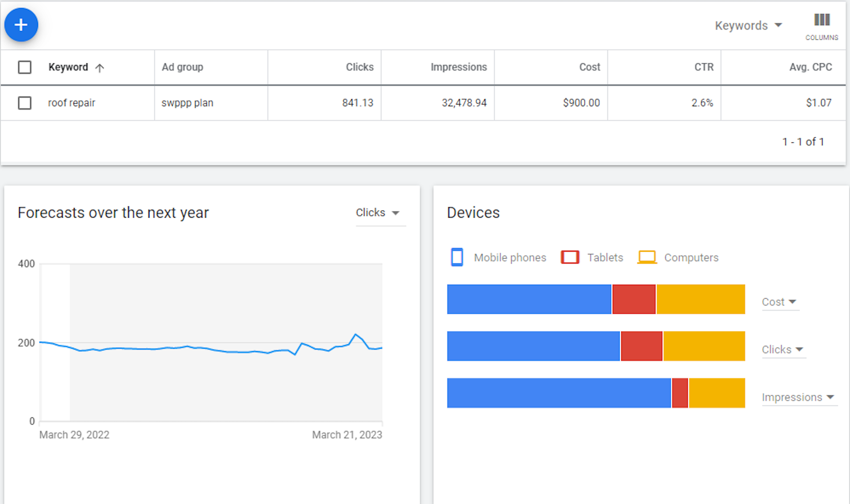Click the swppp plan ad group

187,103
